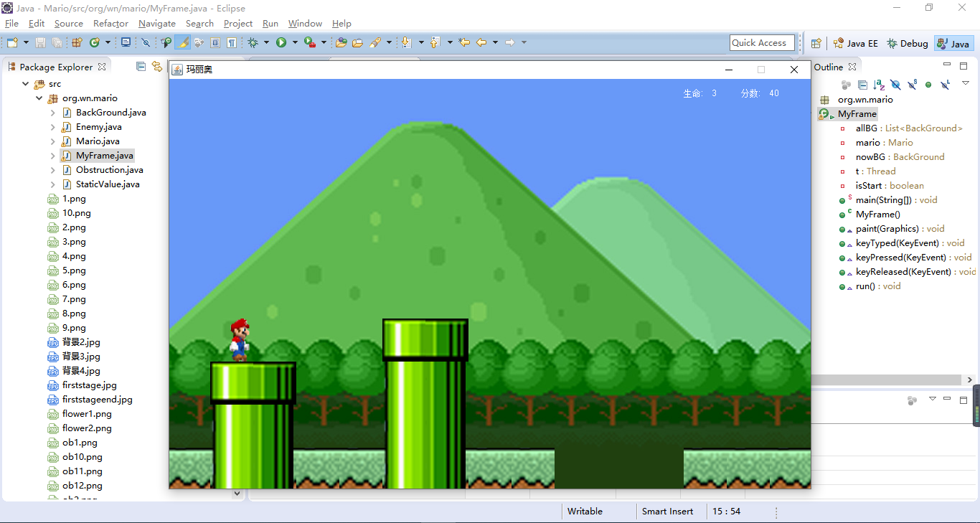This screenshot has width=980, height=523.
Task: Switch to the Java EE perspective
Action: (x=855, y=43)
